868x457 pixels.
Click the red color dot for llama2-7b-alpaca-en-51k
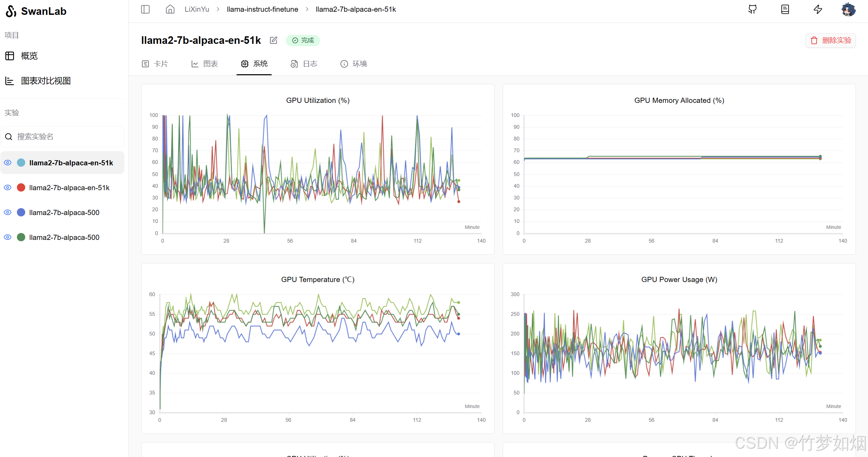point(21,187)
